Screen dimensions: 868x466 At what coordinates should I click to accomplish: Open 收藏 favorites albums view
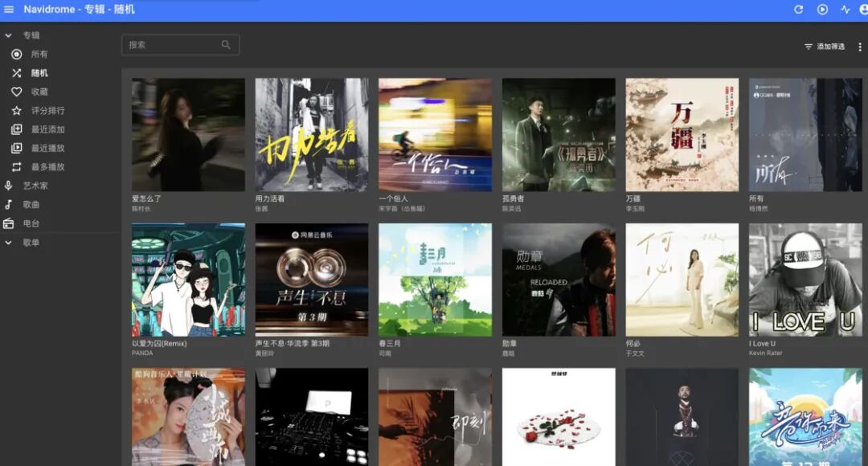pyautogui.click(x=39, y=92)
